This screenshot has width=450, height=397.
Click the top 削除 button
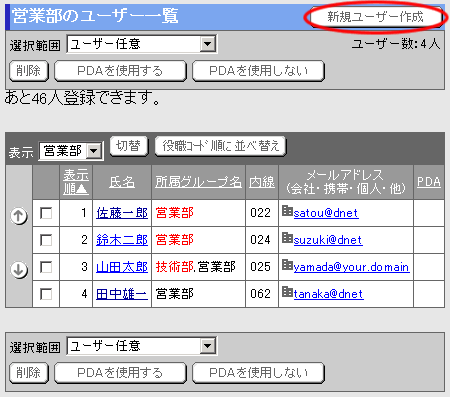pyautogui.click(x=29, y=71)
